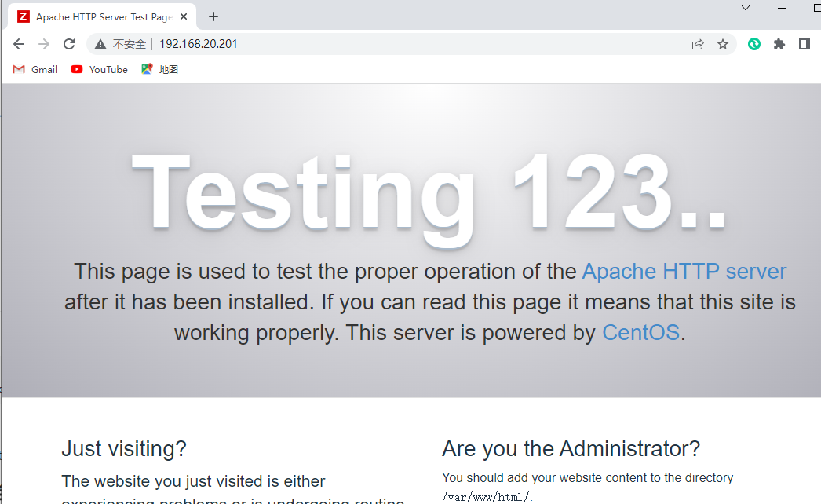The width and height of the screenshot is (821, 504).
Task: Follow the CentOS link
Action: [x=640, y=332]
